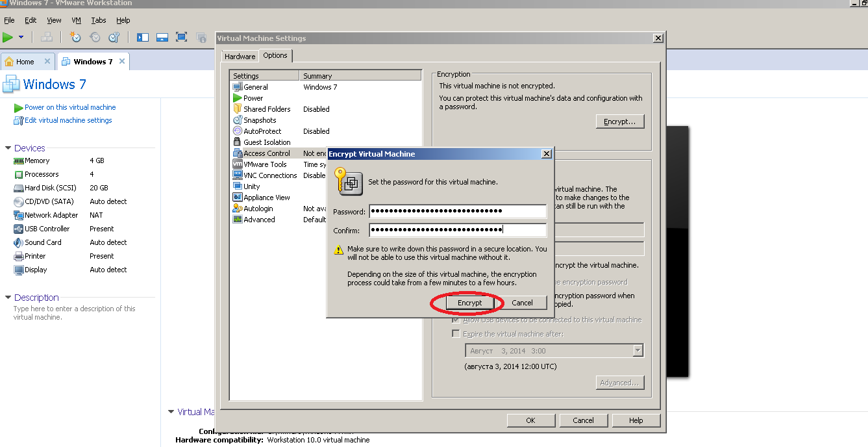Screen dimensions: 868x447
Task: Click the Autologin settings icon
Action: click(237, 209)
